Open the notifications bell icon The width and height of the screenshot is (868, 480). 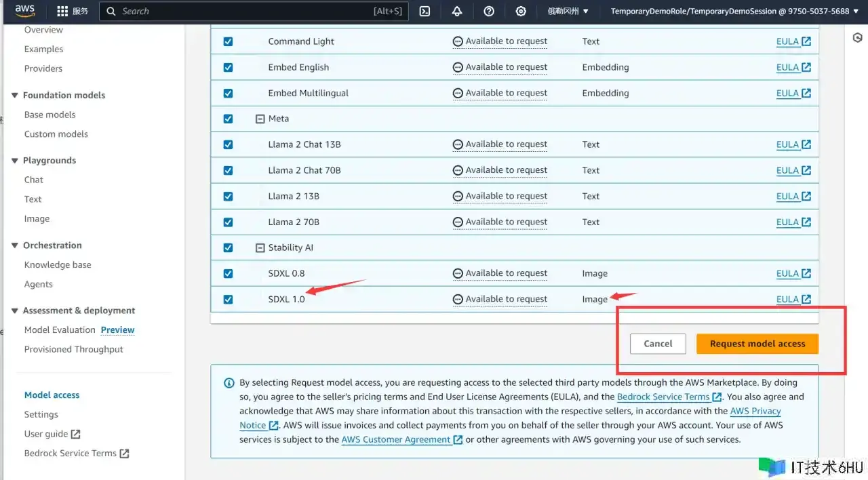(x=456, y=12)
